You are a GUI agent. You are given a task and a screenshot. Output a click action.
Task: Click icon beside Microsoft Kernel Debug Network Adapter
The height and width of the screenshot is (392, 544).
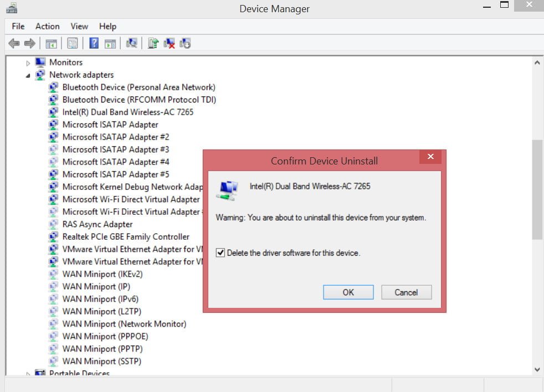(53, 187)
